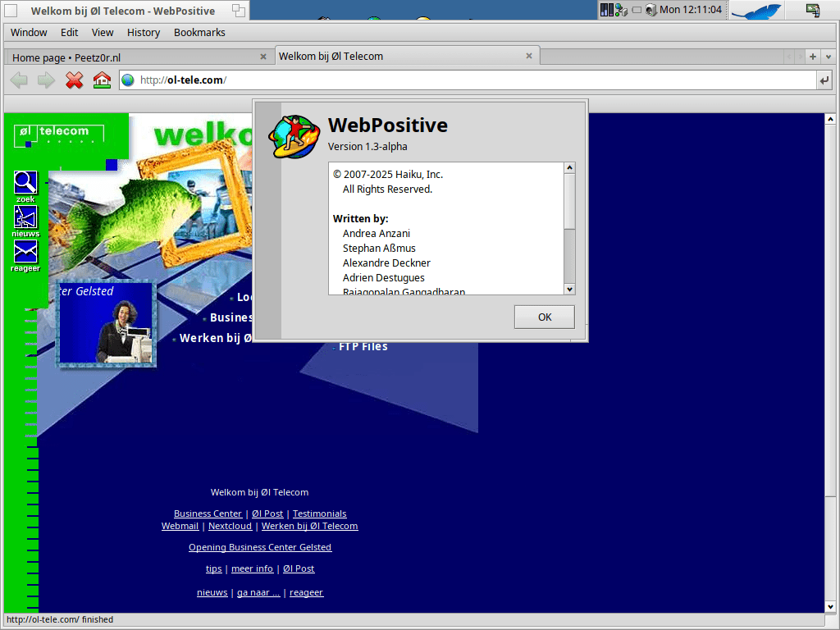The height and width of the screenshot is (630, 840).
Task: Click the Home icon in toolbar
Action: (102, 80)
